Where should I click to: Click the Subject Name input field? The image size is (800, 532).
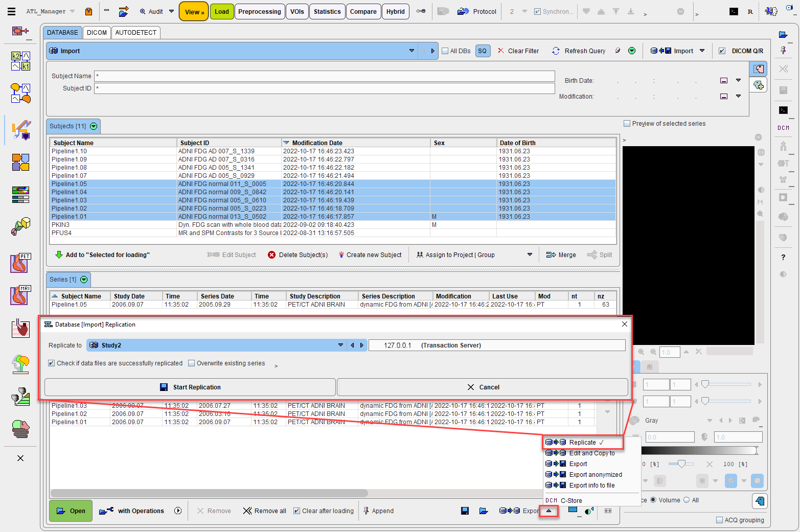[x=325, y=76]
